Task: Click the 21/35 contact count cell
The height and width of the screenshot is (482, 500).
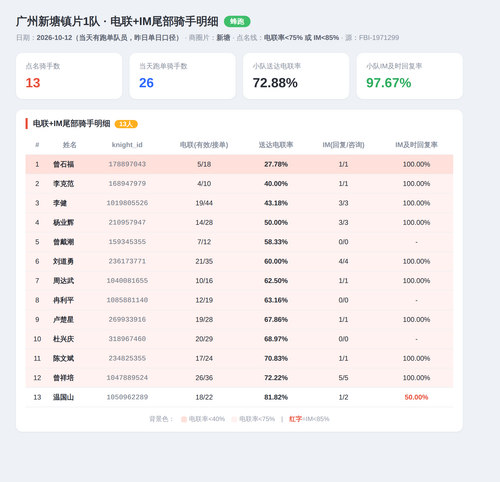Action: [204, 261]
